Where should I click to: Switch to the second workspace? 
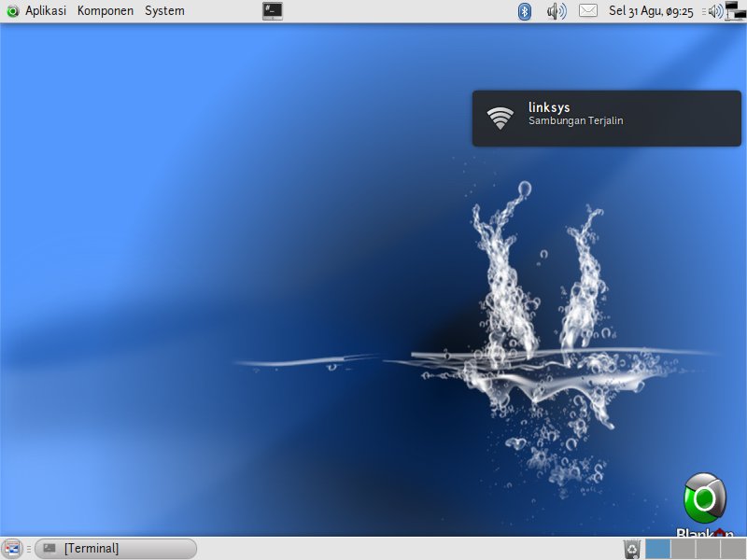pos(684,549)
